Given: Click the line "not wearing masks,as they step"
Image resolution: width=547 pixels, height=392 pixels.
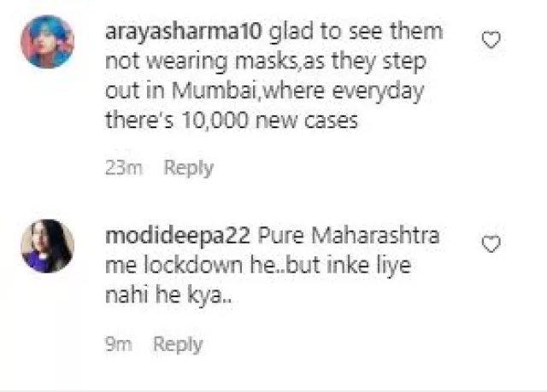Looking at the screenshot, I should (266, 61).
